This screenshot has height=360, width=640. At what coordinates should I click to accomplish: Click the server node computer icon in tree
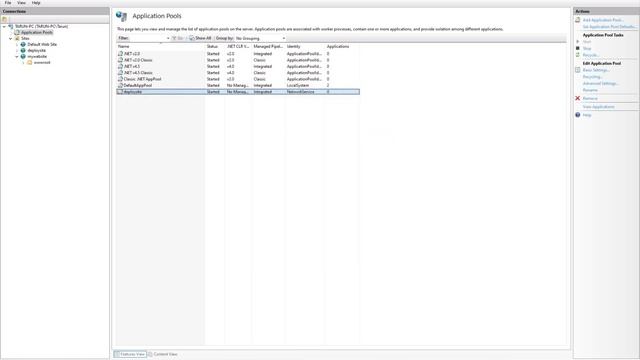11,26
